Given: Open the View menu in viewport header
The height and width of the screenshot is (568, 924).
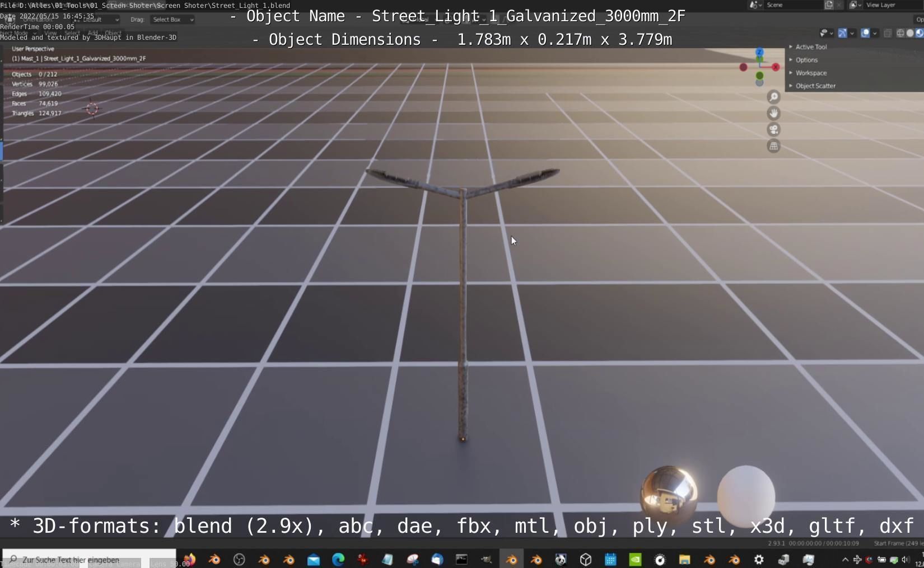Looking at the screenshot, I should point(50,34).
